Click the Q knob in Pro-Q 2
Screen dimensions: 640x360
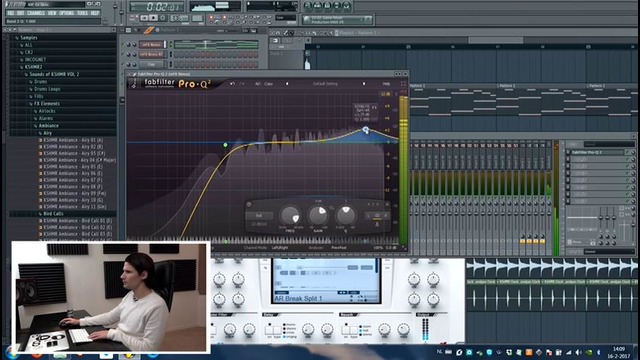click(346, 215)
